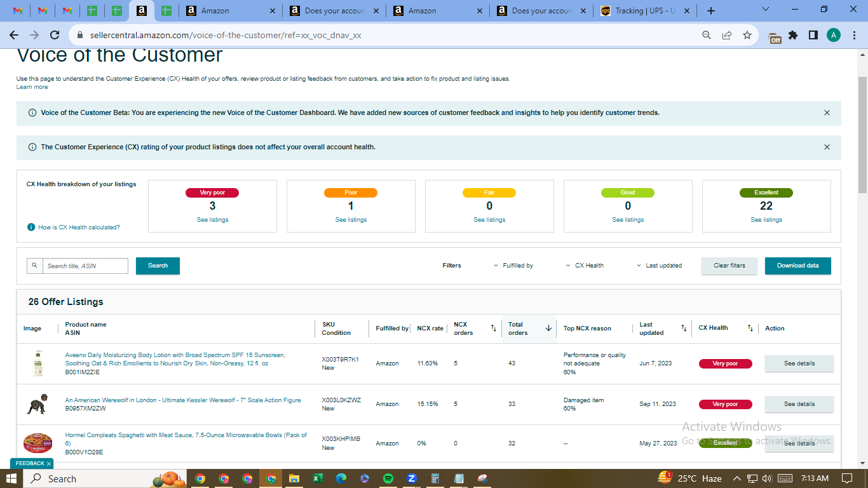See listings under Poor
The height and width of the screenshot is (488, 868).
tap(351, 220)
